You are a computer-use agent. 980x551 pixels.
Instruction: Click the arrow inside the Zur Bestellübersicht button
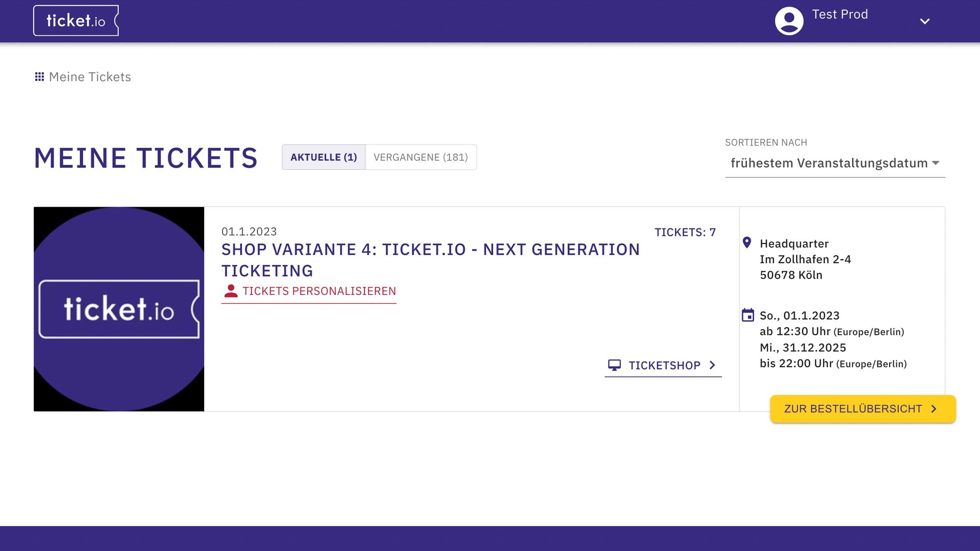pos(934,409)
